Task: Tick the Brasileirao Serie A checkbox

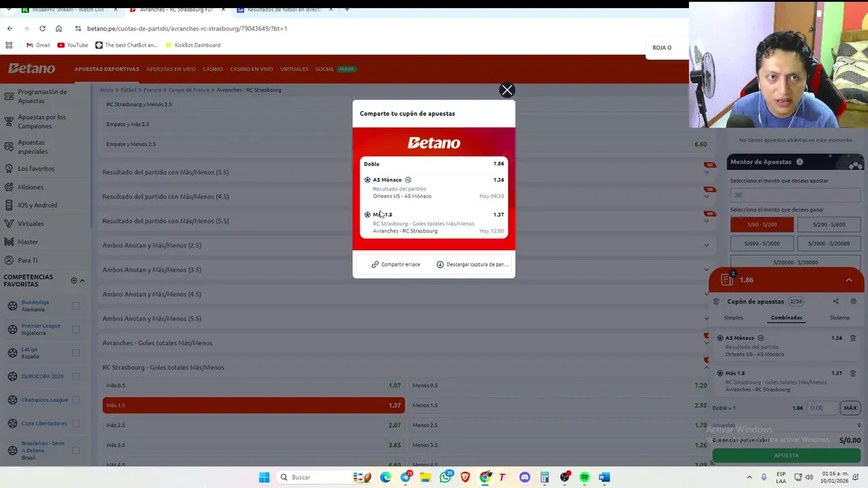Action: pyautogui.click(x=76, y=450)
